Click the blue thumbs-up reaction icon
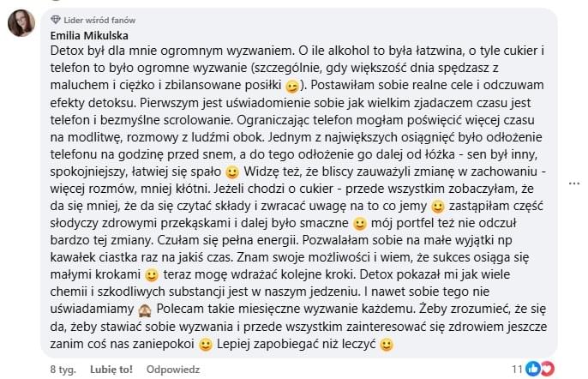This screenshot has width=588, height=379. point(532,369)
